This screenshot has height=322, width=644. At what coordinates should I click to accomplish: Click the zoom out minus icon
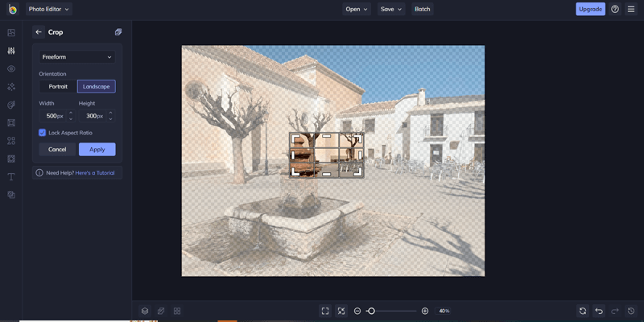pos(357,311)
